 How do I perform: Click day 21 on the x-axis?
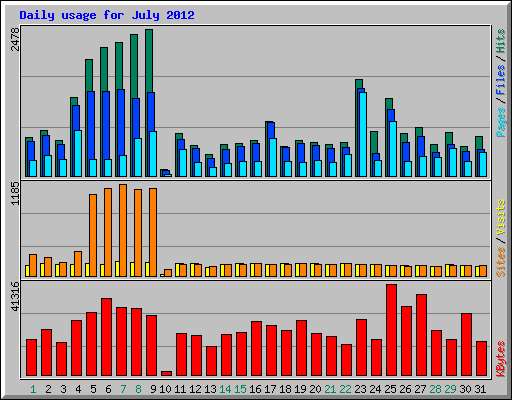(330, 389)
